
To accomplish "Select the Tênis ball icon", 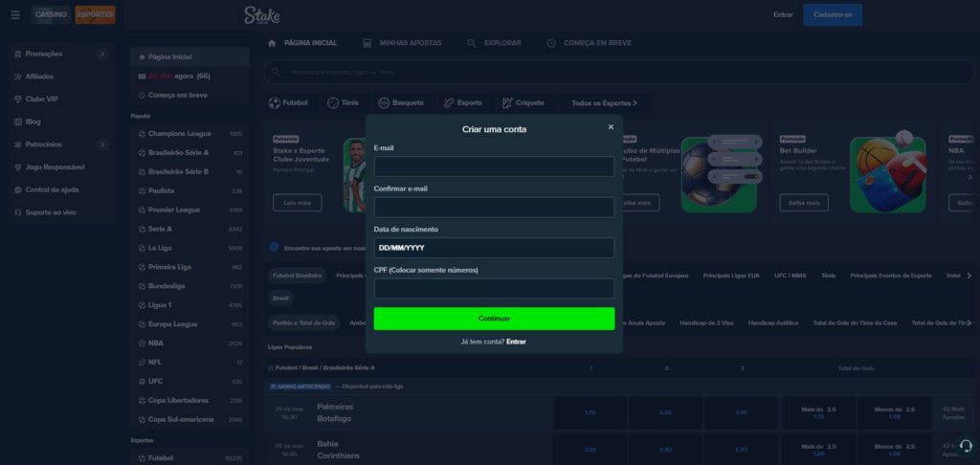I will point(333,103).
